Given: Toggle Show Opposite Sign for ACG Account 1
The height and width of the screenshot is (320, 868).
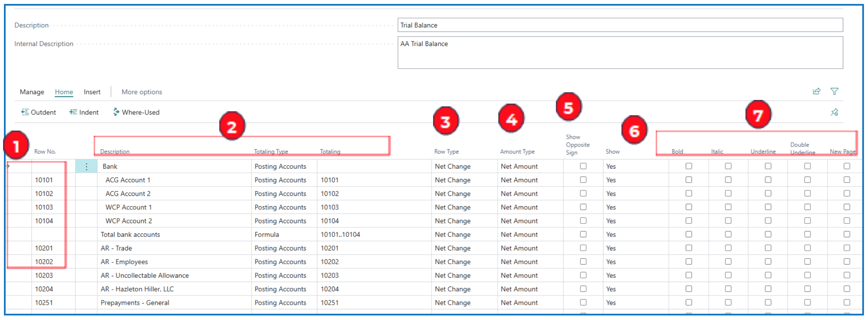Looking at the screenshot, I should (583, 180).
